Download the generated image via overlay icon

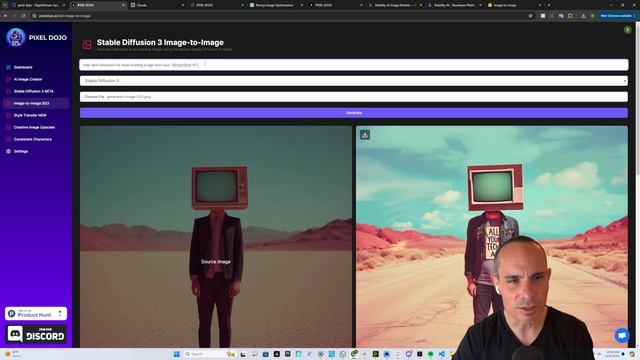coord(365,134)
